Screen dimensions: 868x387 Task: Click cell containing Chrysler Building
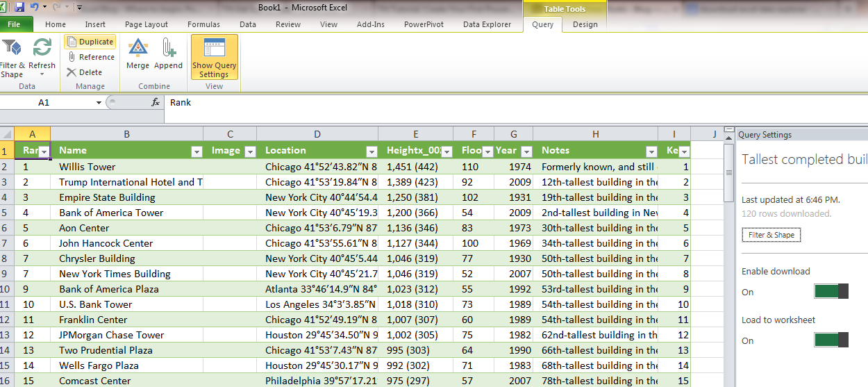[127, 258]
